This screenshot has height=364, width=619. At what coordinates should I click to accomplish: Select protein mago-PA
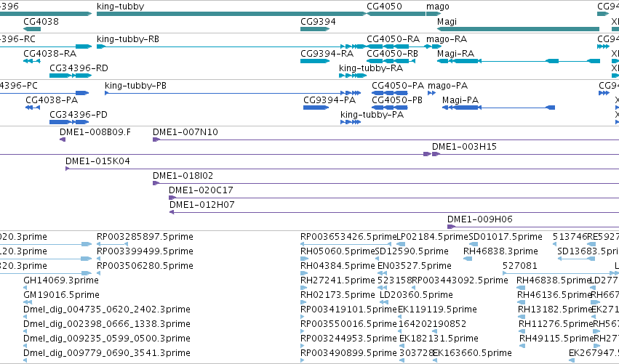tap(432, 93)
